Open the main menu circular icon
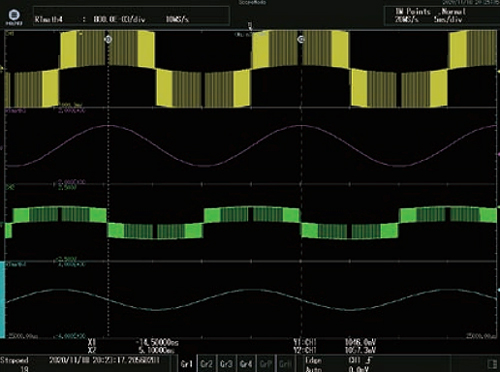This screenshot has height=372, width=500. click(x=14, y=16)
